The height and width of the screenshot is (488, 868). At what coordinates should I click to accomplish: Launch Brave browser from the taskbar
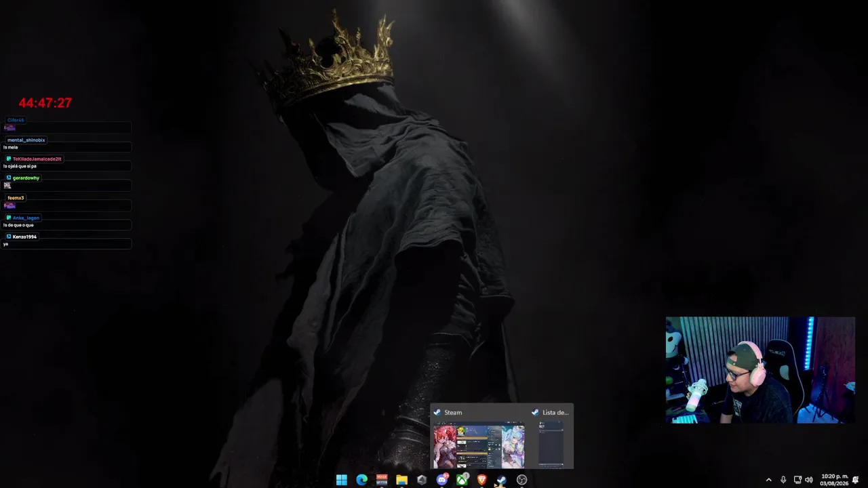point(482,480)
